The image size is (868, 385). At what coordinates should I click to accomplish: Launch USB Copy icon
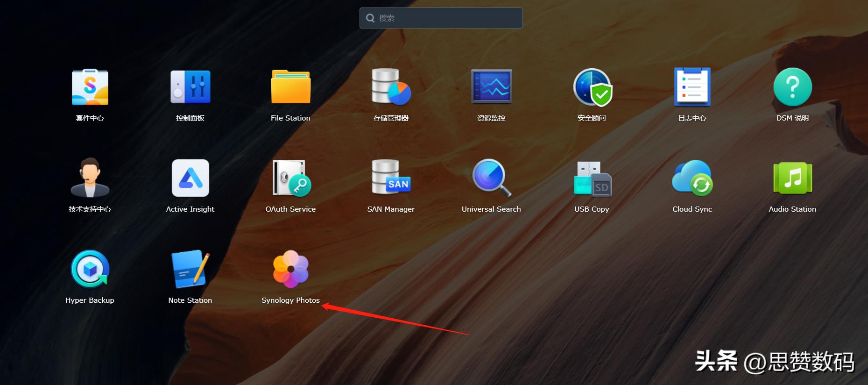592,178
